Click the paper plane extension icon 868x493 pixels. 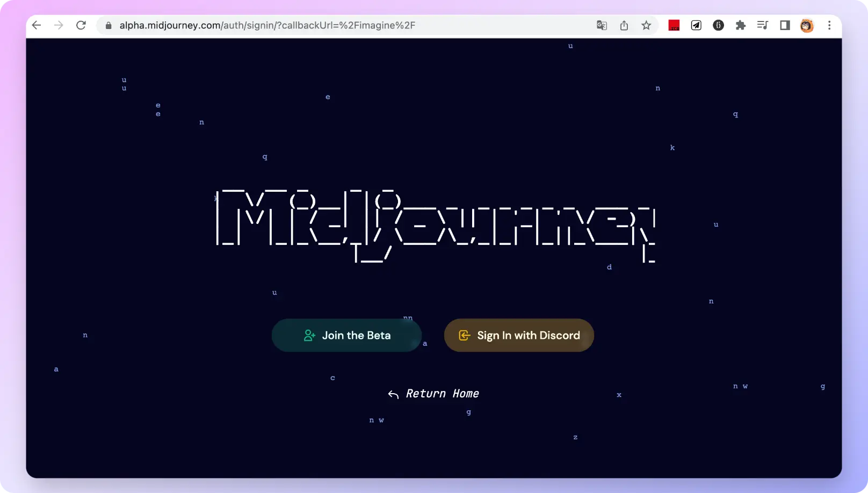(696, 25)
